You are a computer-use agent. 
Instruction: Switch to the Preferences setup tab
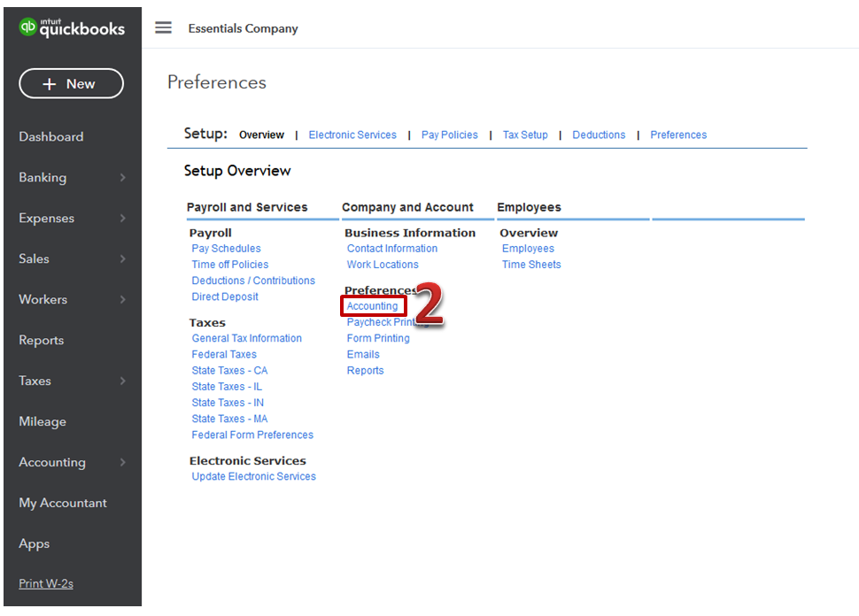[x=678, y=135]
